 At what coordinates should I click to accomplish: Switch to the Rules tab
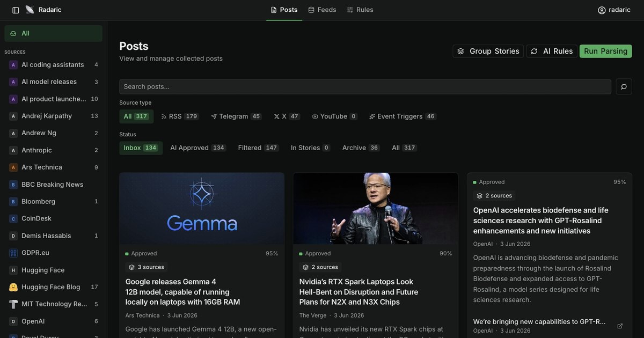(360, 10)
